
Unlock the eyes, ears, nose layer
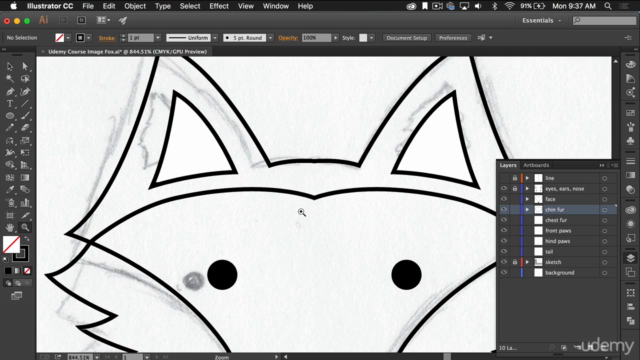coord(515,189)
